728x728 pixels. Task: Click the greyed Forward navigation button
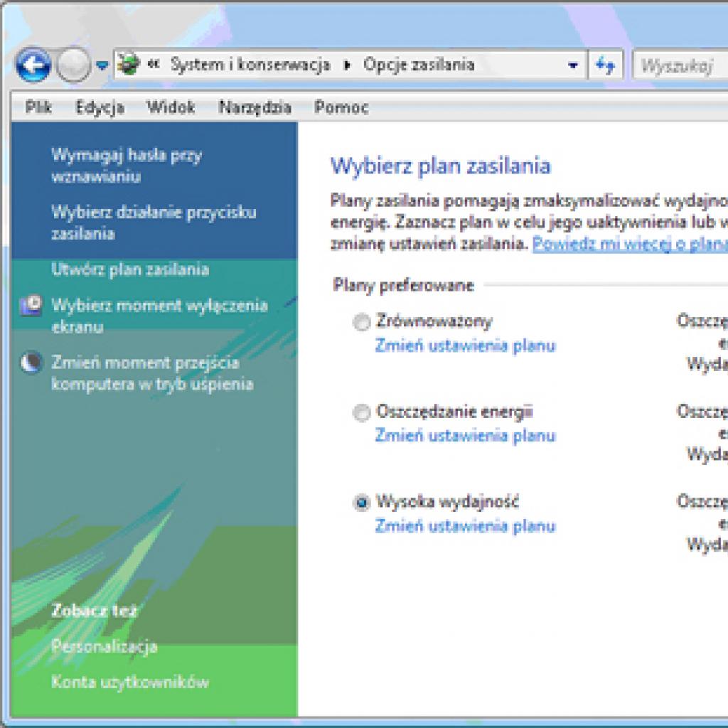pos(73,65)
